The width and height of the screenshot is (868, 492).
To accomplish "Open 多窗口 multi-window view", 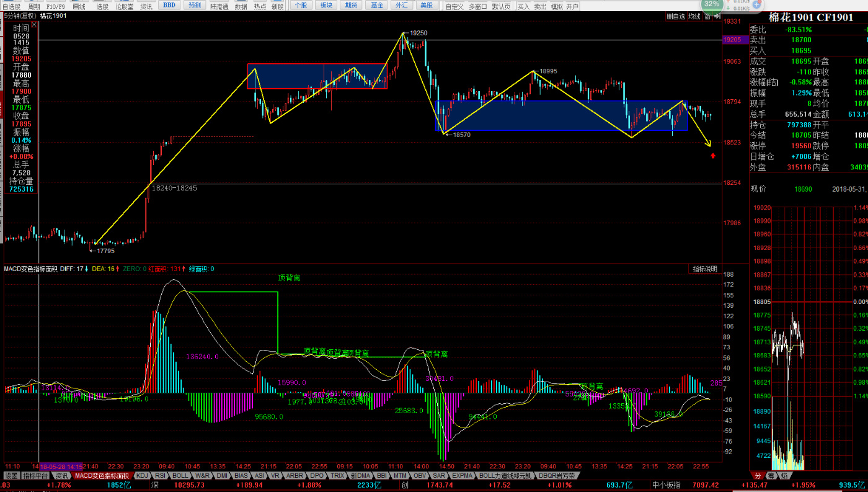I will tap(478, 6).
